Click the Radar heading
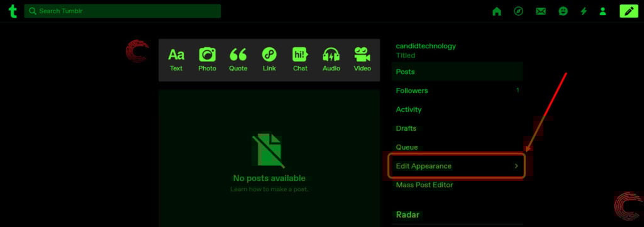The image size is (644, 227). click(x=407, y=214)
